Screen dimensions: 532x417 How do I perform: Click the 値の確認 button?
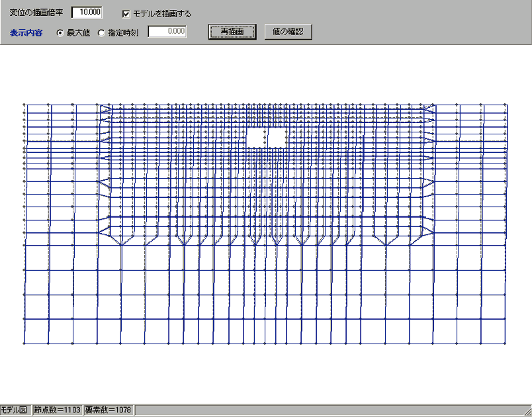tap(288, 32)
